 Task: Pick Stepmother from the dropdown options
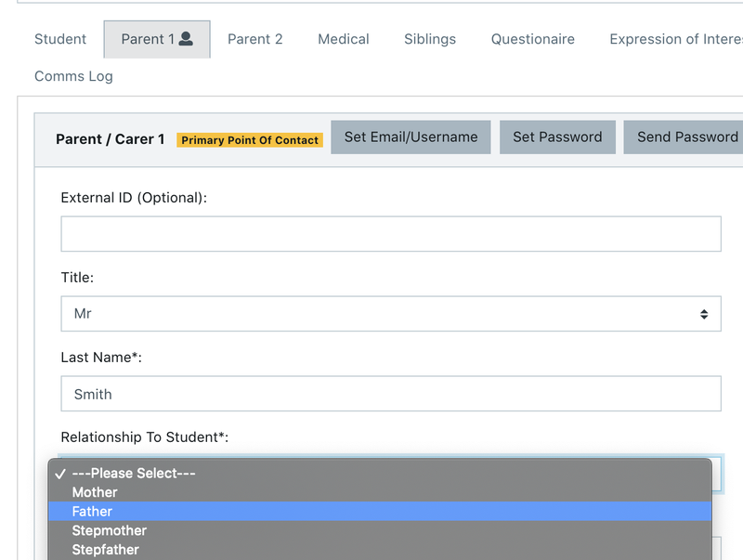pos(109,530)
